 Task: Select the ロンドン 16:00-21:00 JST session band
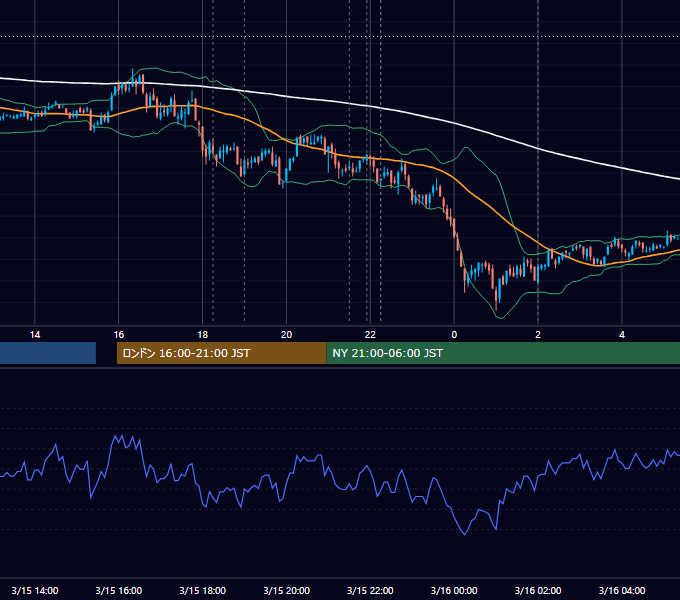pyautogui.click(x=222, y=353)
